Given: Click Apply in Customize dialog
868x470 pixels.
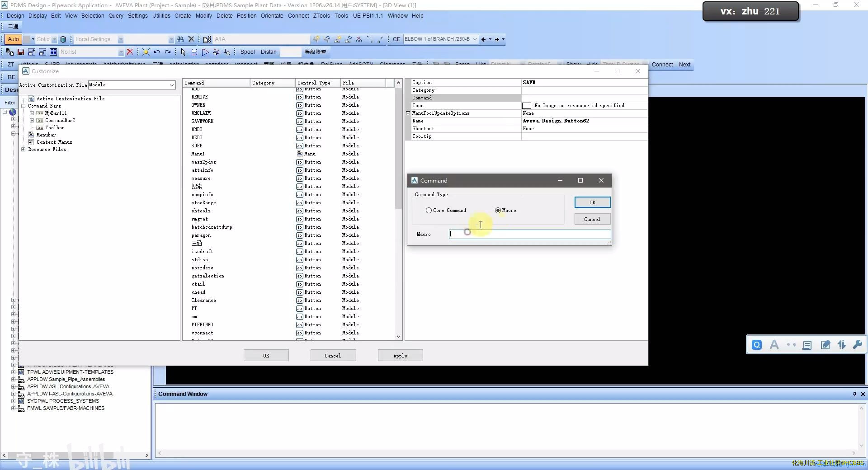Looking at the screenshot, I should [x=401, y=356].
